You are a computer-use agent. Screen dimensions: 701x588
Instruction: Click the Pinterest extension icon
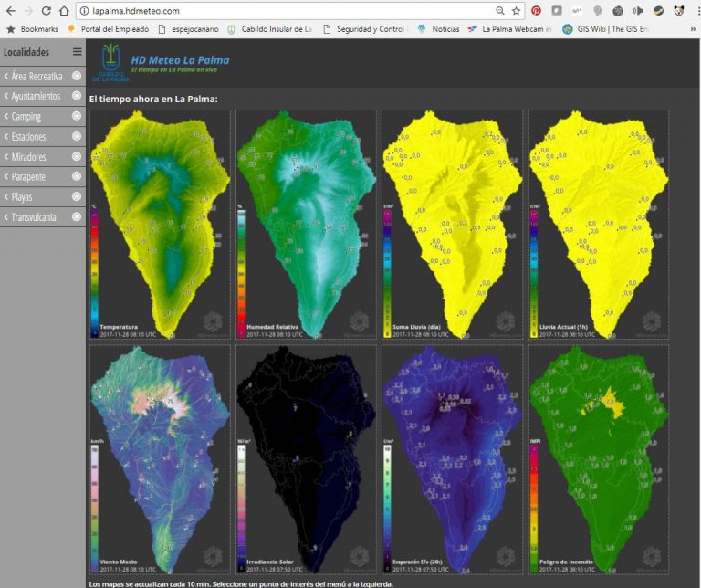536,11
